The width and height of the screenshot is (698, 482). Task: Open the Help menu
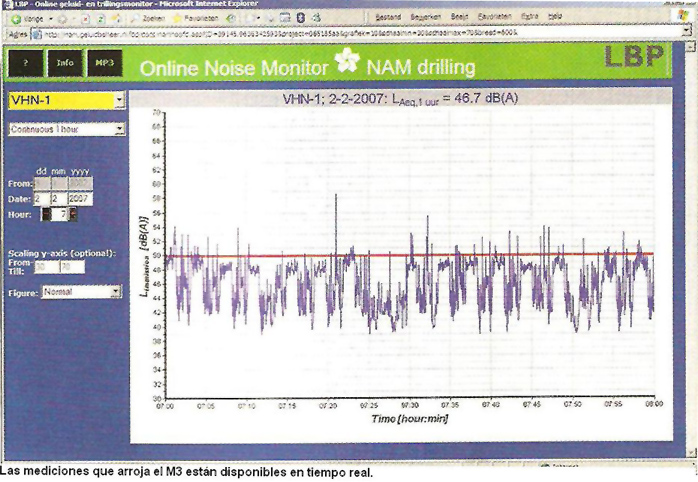click(x=554, y=16)
